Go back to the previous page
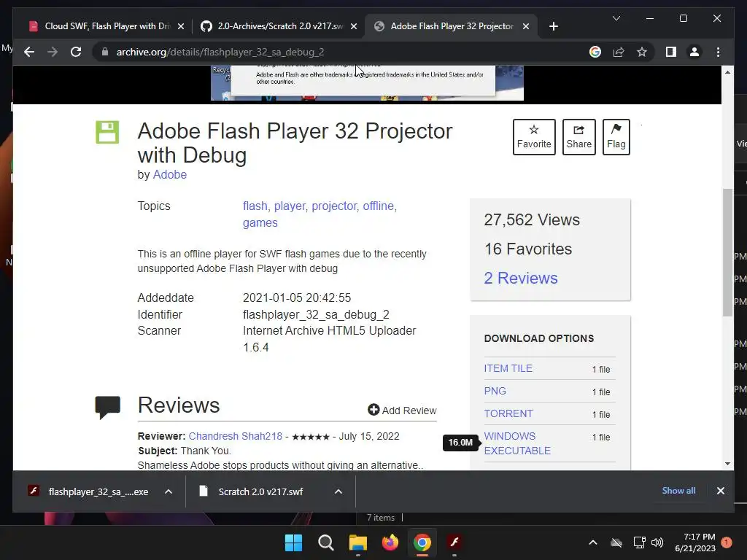This screenshot has height=560, width=747. (x=29, y=52)
